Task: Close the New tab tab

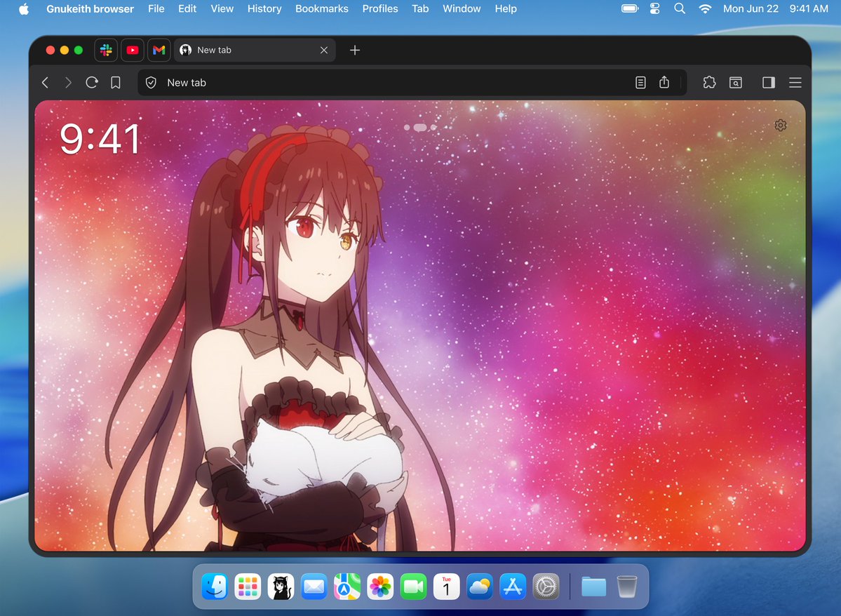Action: click(x=324, y=50)
